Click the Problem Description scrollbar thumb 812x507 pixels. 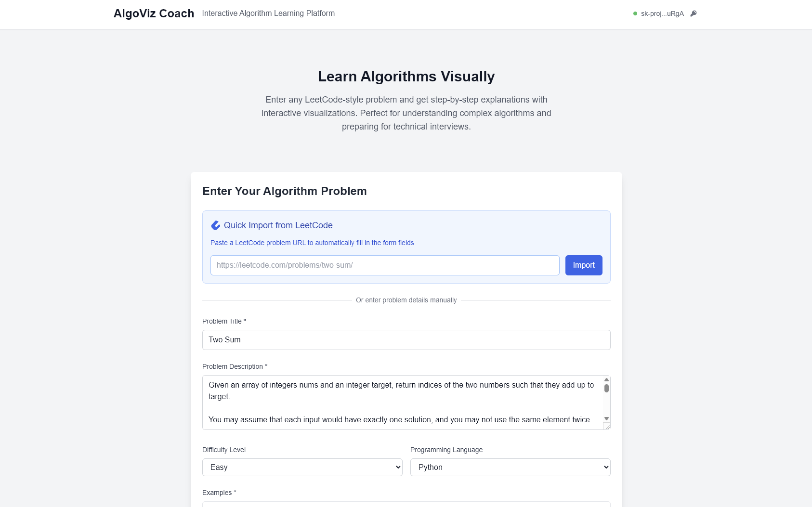click(606, 388)
